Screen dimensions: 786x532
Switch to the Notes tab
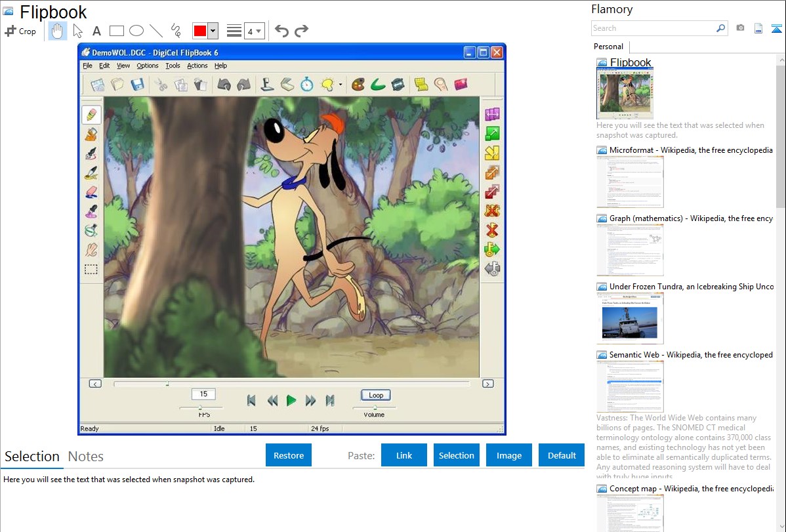click(x=86, y=457)
